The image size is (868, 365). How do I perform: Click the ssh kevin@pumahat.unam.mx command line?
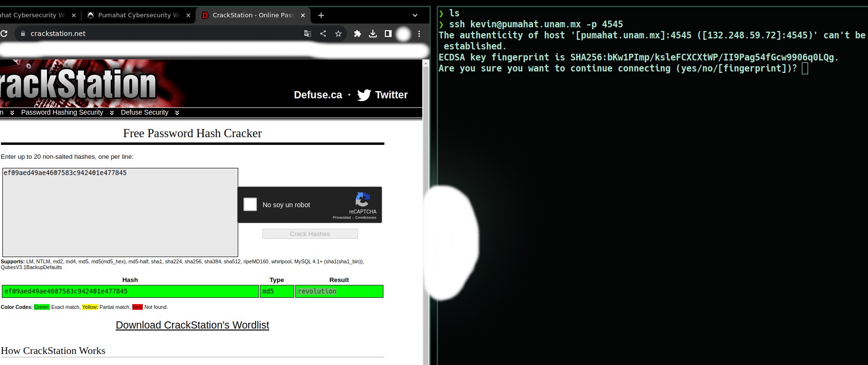pos(536,24)
